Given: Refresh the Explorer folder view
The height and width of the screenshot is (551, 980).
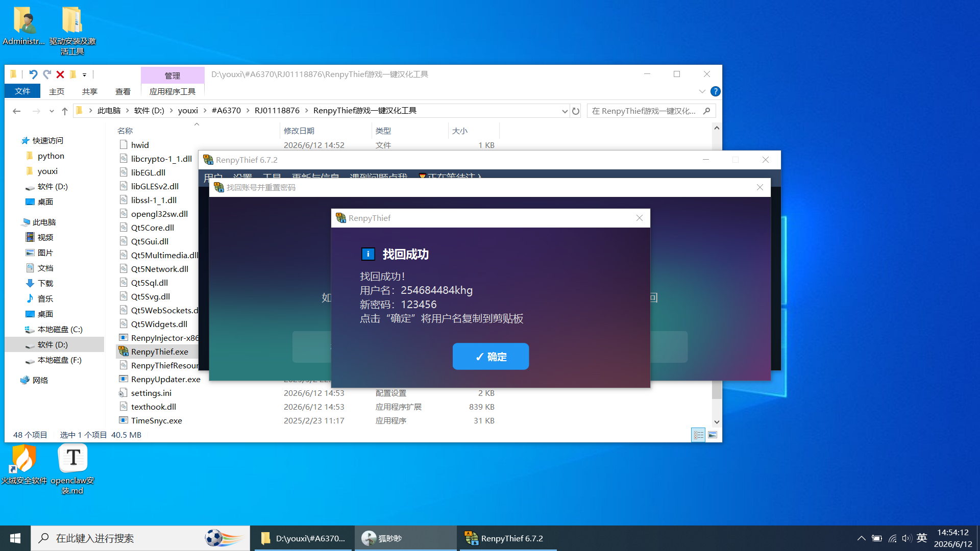Looking at the screenshot, I should [576, 111].
